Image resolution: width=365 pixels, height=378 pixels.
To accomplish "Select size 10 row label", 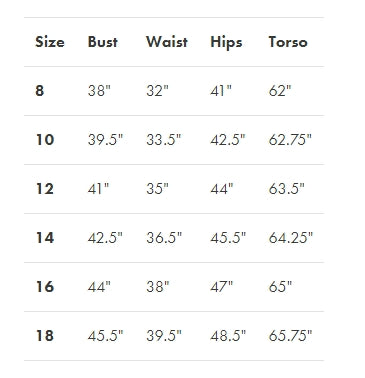I will pos(45,140).
